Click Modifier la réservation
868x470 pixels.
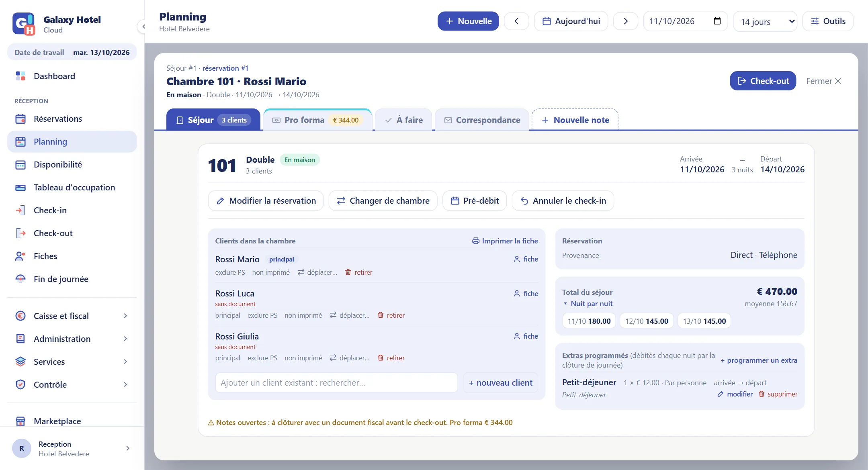(266, 201)
